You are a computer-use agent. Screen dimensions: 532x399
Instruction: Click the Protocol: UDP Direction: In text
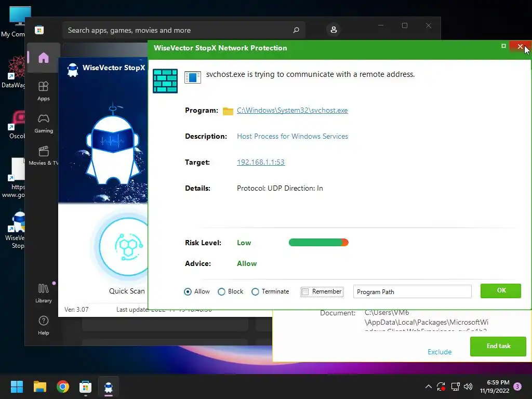tap(280, 188)
